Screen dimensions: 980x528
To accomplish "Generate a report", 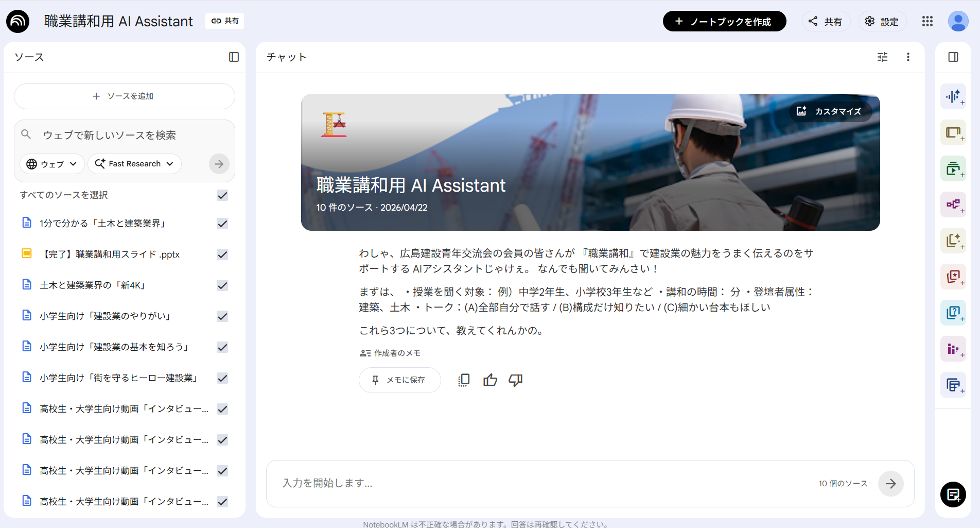I will tap(953, 241).
